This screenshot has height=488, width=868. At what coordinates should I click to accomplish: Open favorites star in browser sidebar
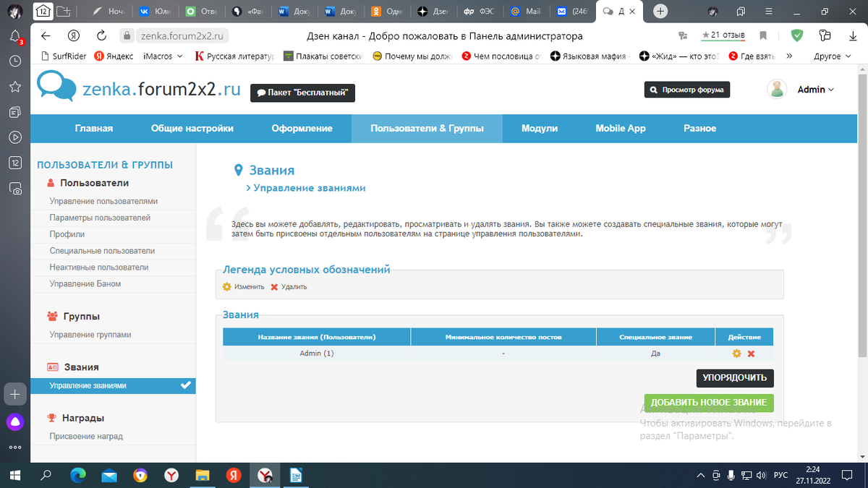[15, 87]
